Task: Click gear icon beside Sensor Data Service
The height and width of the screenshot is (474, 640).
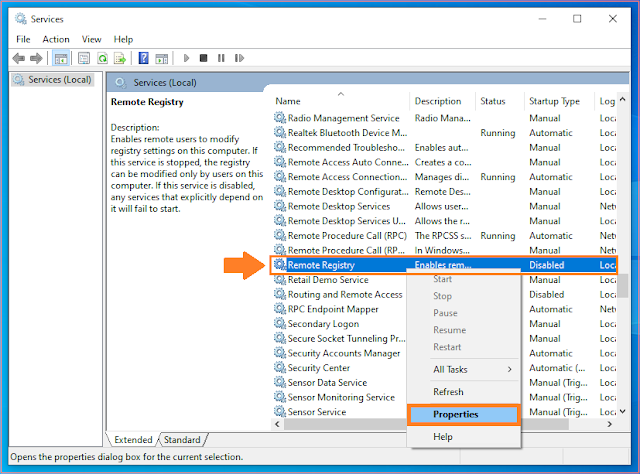Action: tap(280, 383)
